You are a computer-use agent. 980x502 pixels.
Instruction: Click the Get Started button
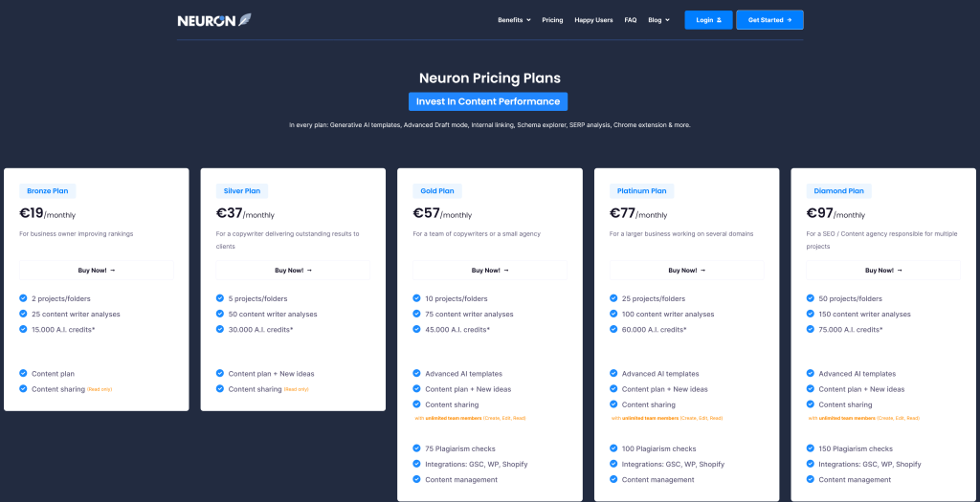pos(769,20)
